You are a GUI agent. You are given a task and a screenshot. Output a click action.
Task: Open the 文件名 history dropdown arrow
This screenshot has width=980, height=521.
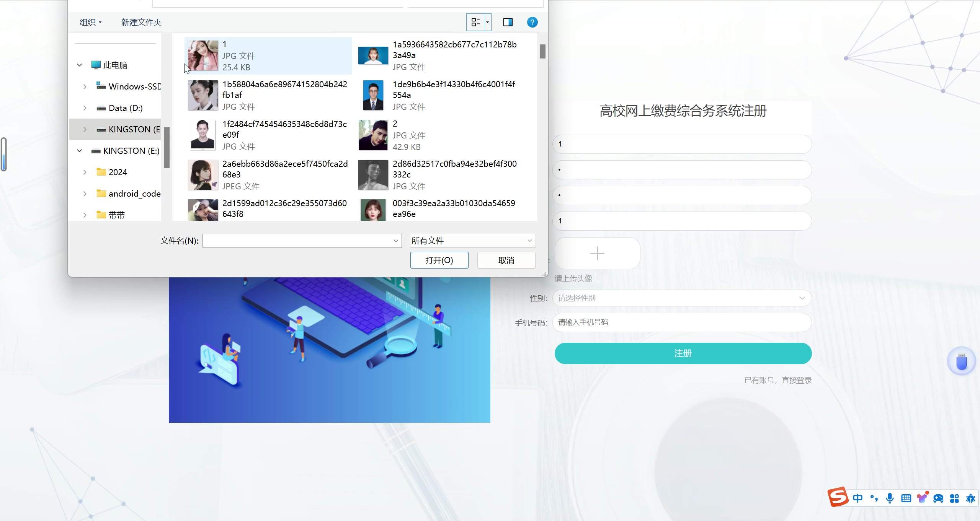(396, 241)
